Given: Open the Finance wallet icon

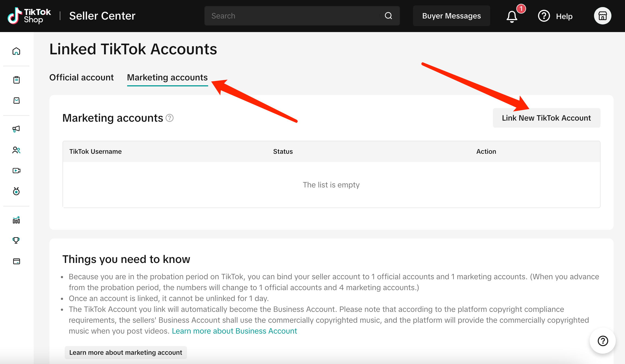Looking at the screenshot, I should coord(16,261).
